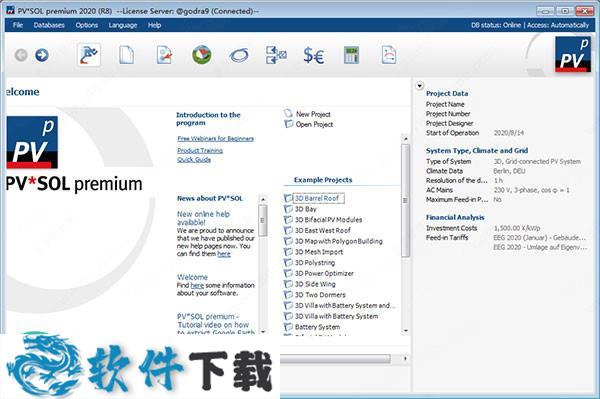Click the Climate Data value Berlin, DEU
Screen dimensions: 600x399
point(509,171)
